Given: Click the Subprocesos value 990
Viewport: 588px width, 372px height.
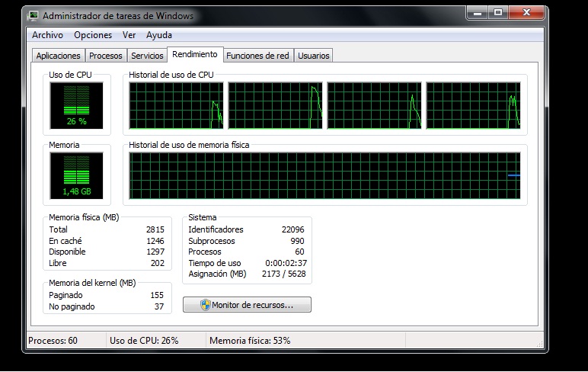Looking at the screenshot, I should pyautogui.click(x=297, y=241).
